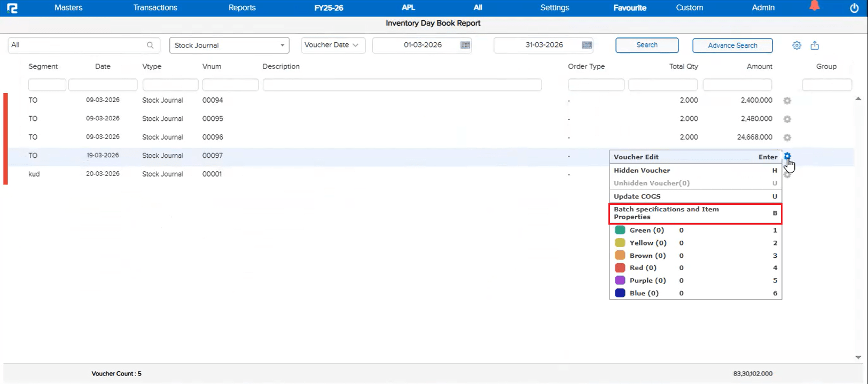Image resolution: width=868 pixels, height=384 pixels.
Task: Click the Vnum column header
Action: (x=212, y=66)
